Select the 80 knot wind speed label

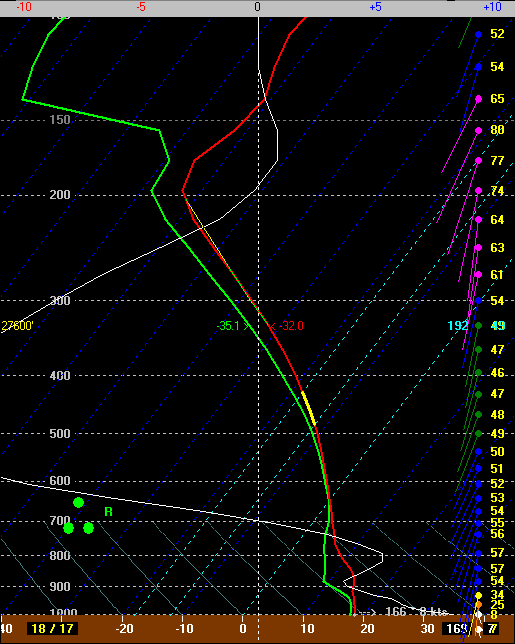pyautogui.click(x=497, y=130)
